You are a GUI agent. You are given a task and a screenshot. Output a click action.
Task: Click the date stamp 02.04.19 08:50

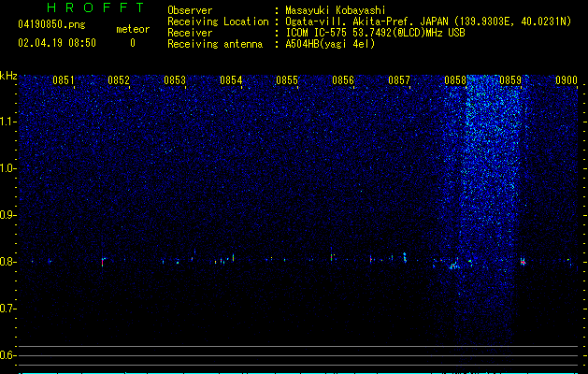pos(57,43)
